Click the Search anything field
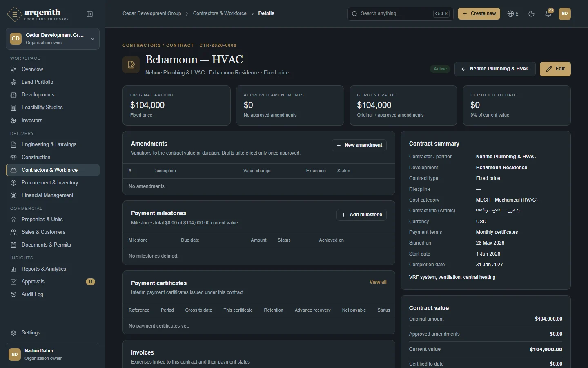 pos(400,13)
